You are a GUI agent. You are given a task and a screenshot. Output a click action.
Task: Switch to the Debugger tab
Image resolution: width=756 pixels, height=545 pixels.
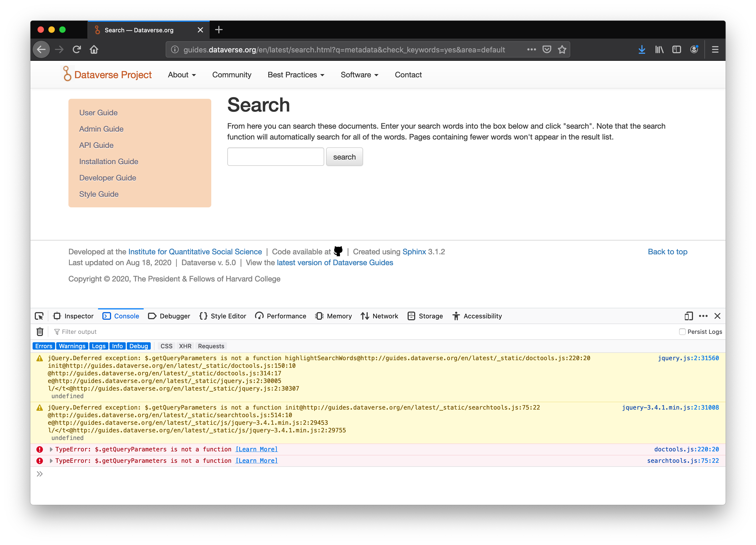[x=169, y=316]
